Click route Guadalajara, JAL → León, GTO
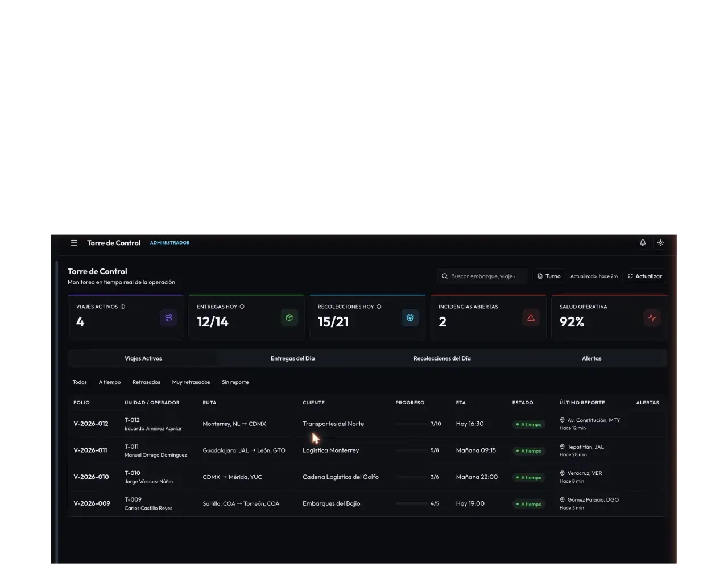This screenshot has width=728, height=587. pyautogui.click(x=244, y=450)
